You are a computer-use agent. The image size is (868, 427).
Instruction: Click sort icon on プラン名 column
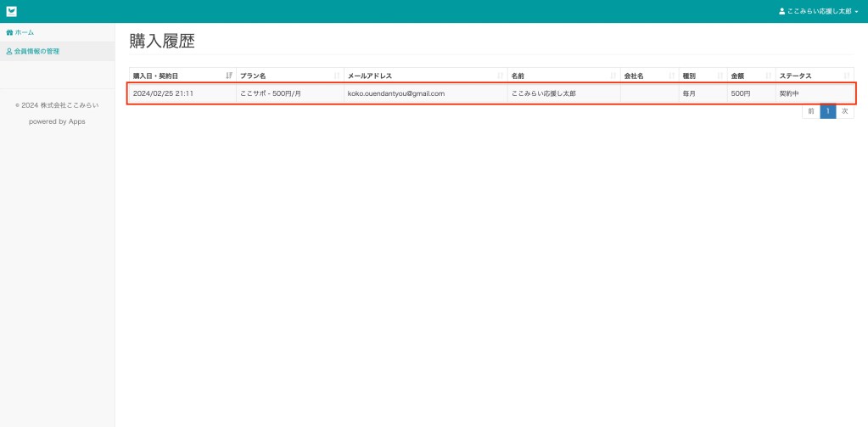pyautogui.click(x=337, y=76)
